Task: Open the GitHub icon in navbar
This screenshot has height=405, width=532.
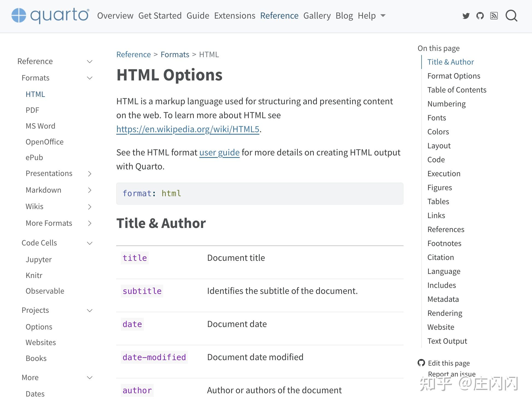Action: pyautogui.click(x=480, y=16)
